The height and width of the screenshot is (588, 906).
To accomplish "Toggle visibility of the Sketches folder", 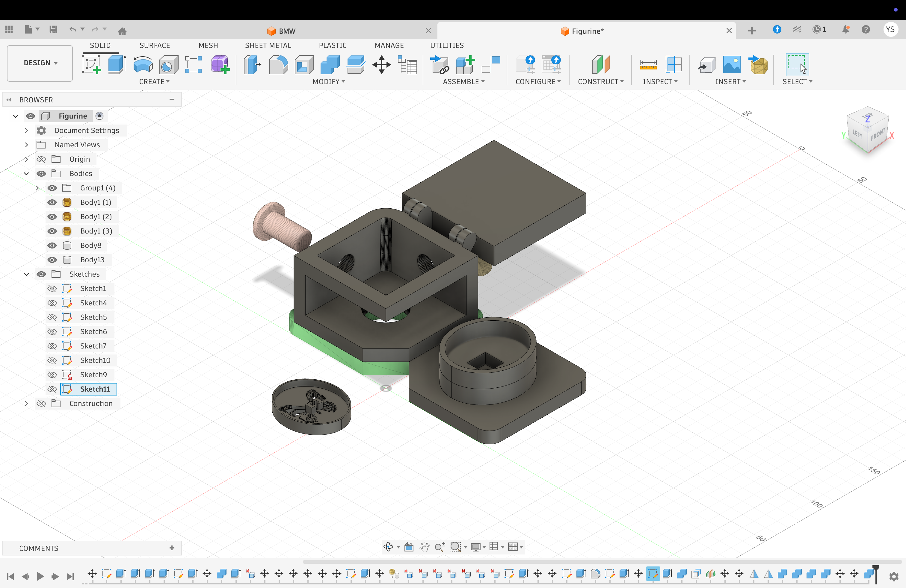I will 41,274.
